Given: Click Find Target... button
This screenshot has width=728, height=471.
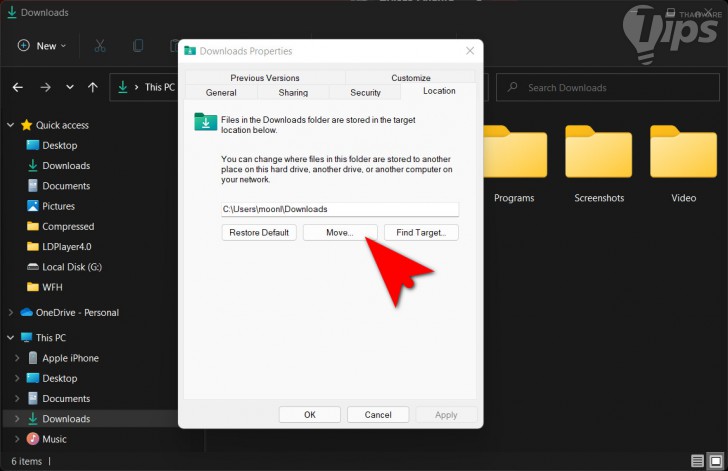Looking at the screenshot, I should coord(421,233).
